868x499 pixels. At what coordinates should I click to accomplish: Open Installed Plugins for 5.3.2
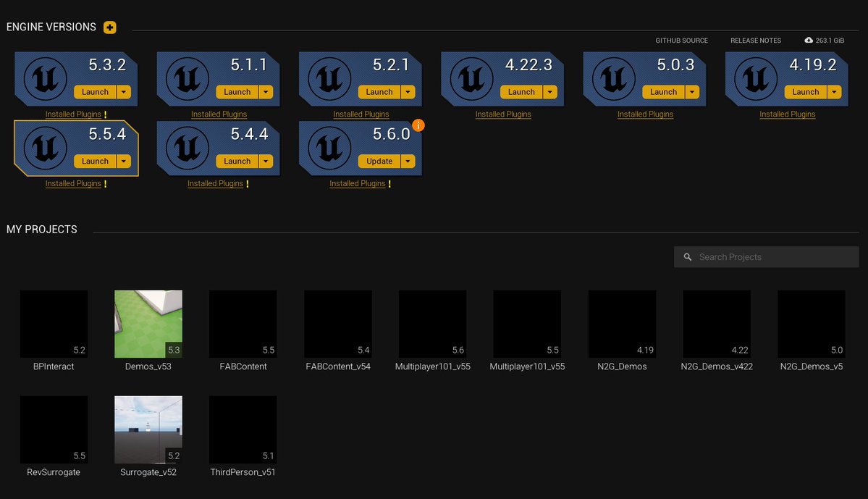click(x=73, y=114)
